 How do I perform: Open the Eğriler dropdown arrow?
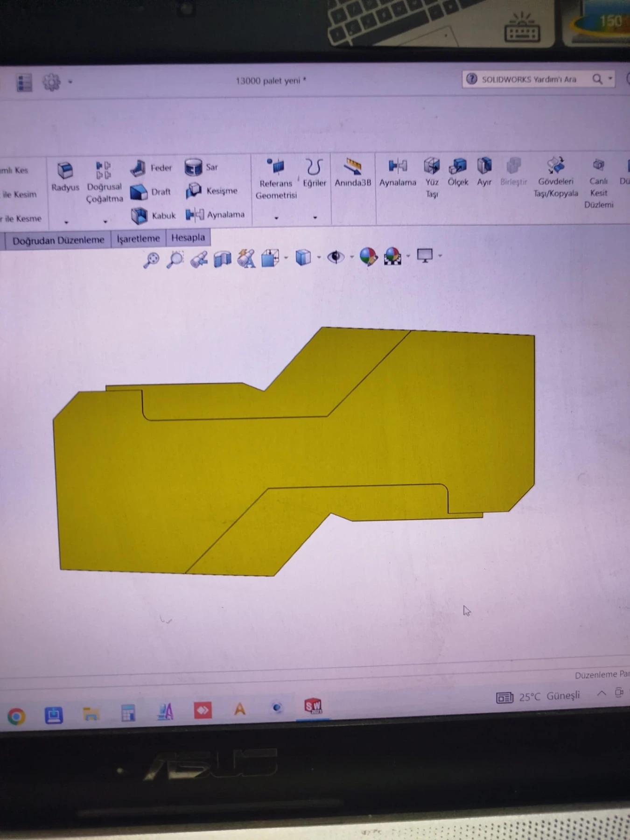(x=315, y=217)
